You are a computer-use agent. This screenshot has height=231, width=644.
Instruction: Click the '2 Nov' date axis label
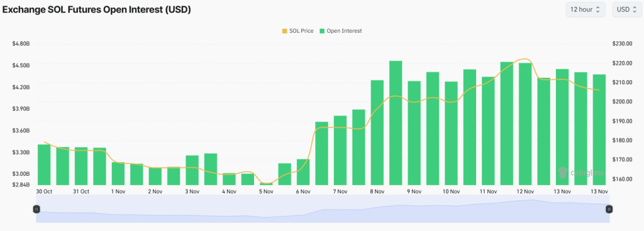[x=155, y=191]
